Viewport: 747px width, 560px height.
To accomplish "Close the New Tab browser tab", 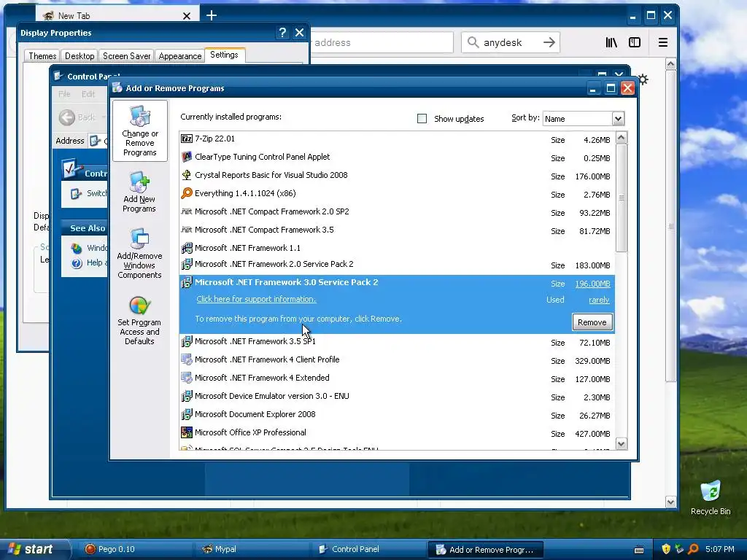I will pos(187,16).
